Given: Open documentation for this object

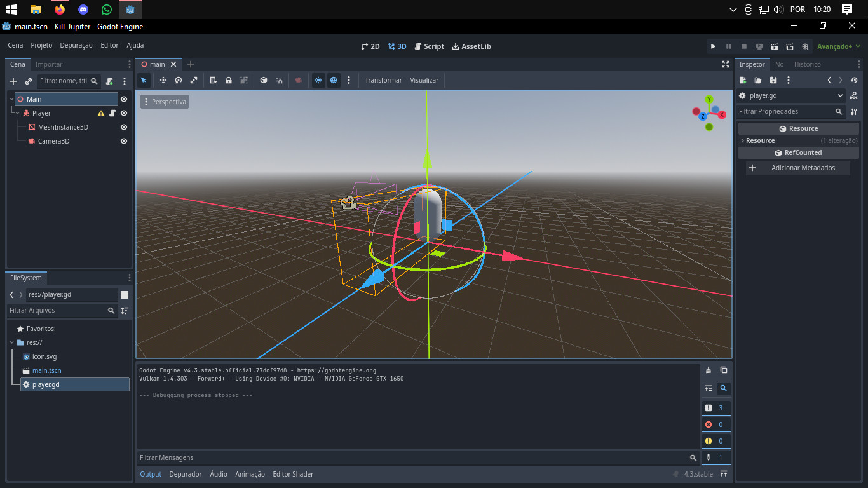Looking at the screenshot, I should click(x=854, y=96).
